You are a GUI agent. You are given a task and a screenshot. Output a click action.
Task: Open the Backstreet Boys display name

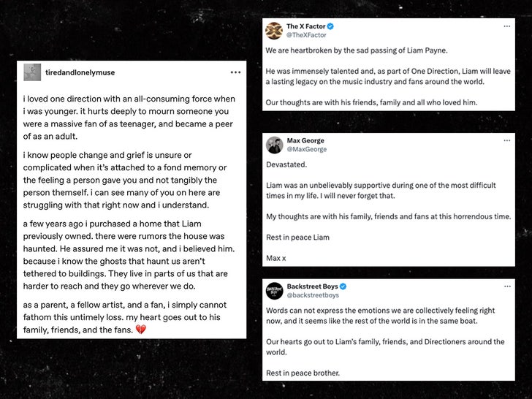(x=311, y=286)
